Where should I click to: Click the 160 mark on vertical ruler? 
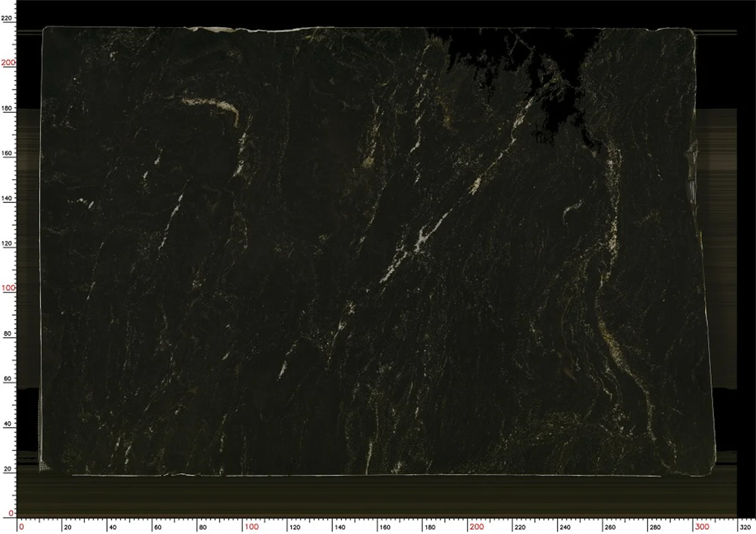6,152
